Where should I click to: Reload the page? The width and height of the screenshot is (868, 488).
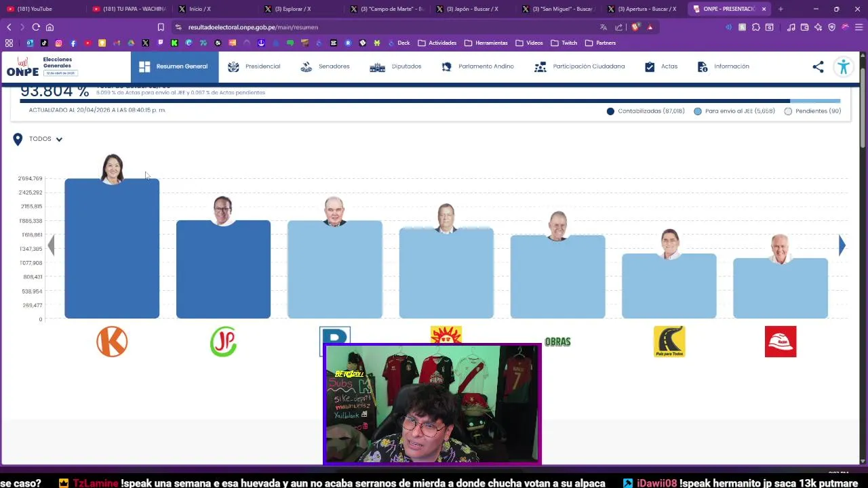coord(36,27)
